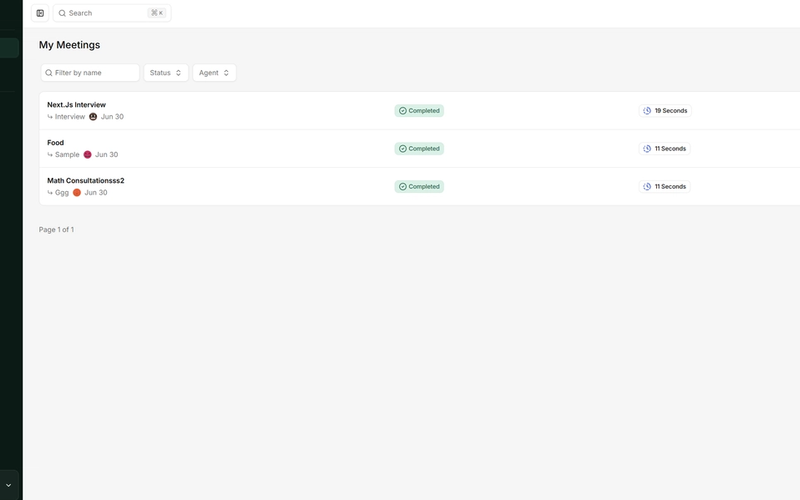Click the Sample agent name label
Viewport: 800px width, 500px height.
click(x=67, y=155)
